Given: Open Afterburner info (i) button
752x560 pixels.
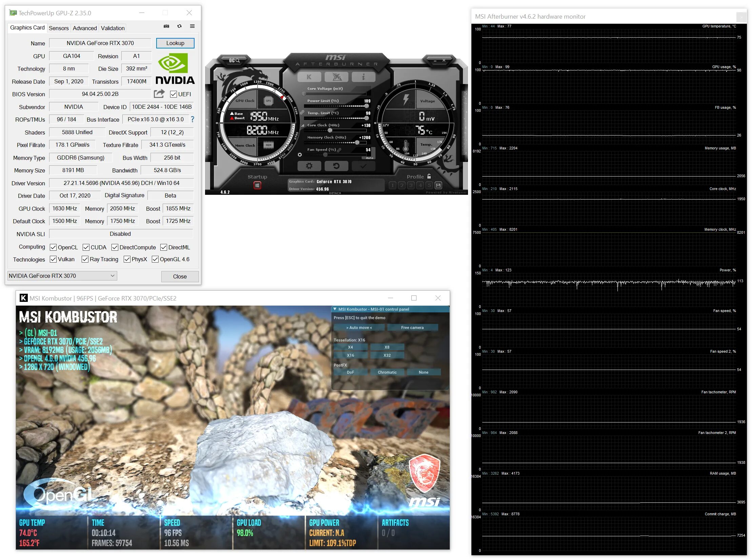Looking at the screenshot, I should pos(363,77).
